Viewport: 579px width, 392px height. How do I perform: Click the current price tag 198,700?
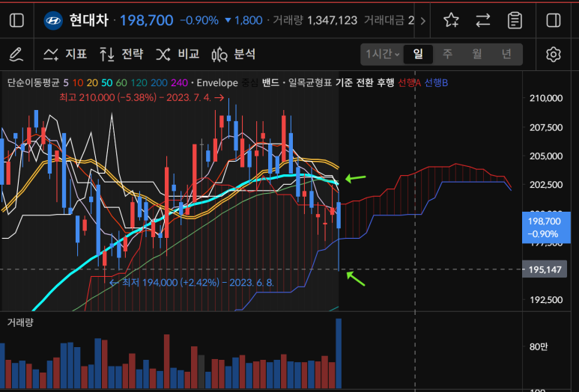(546, 227)
